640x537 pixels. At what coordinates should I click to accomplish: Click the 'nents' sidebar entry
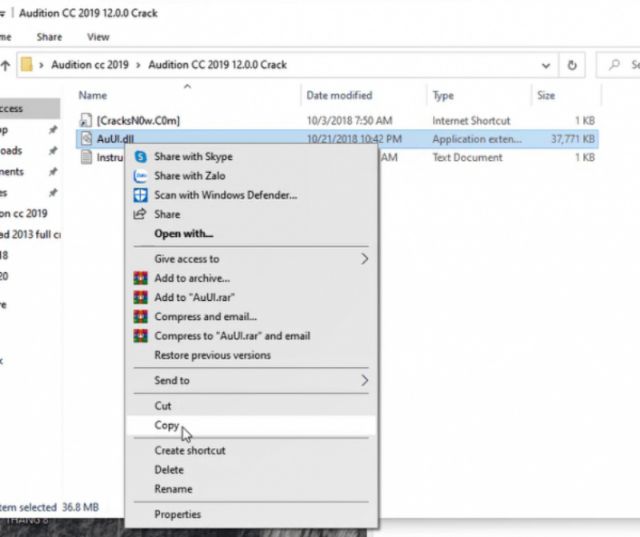[12, 172]
